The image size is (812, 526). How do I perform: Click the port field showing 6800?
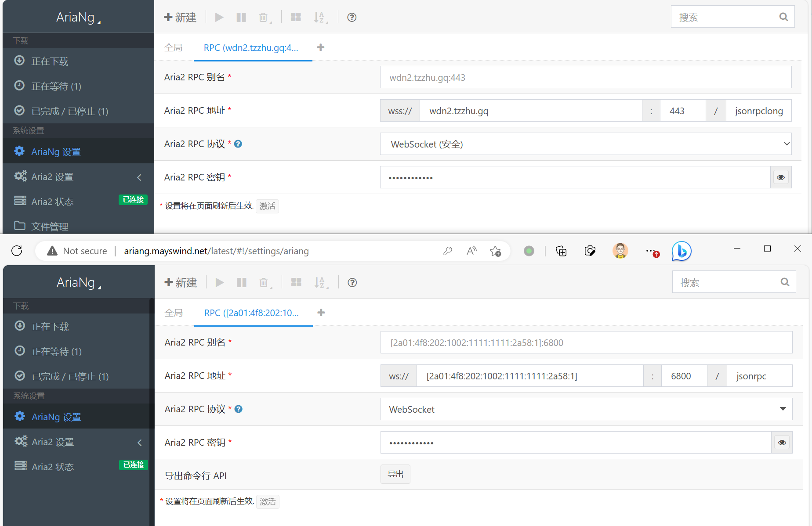[684, 376]
